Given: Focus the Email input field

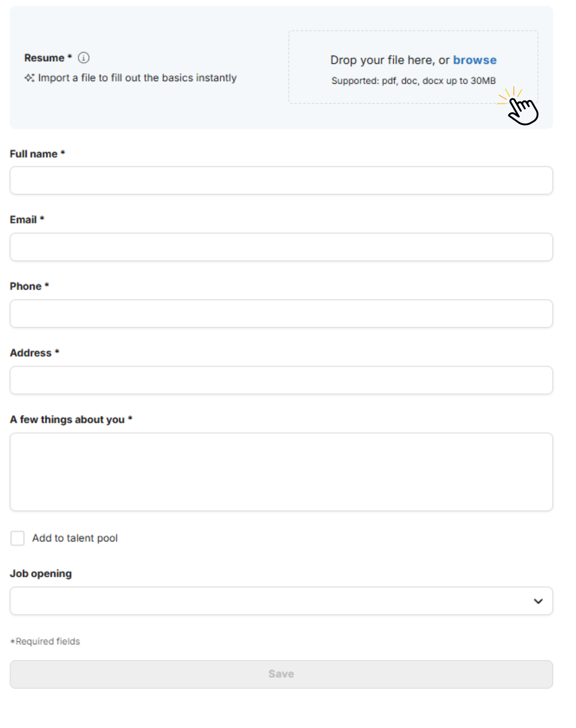Looking at the screenshot, I should (281, 247).
